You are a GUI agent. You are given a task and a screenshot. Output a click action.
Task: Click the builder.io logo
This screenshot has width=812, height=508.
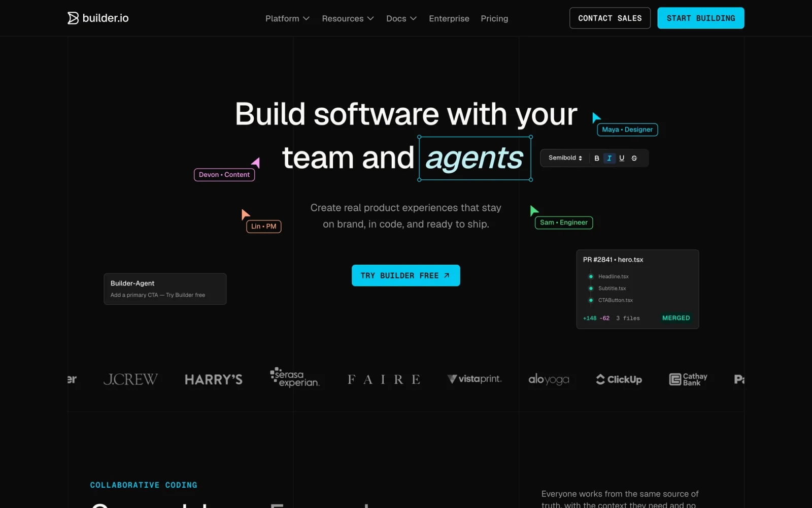[x=98, y=18]
